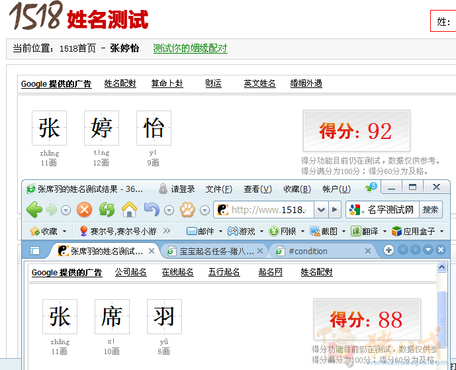Click the orange Stop loading button
Image resolution: width=456 pixels, height=370 pixels.
(84, 210)
